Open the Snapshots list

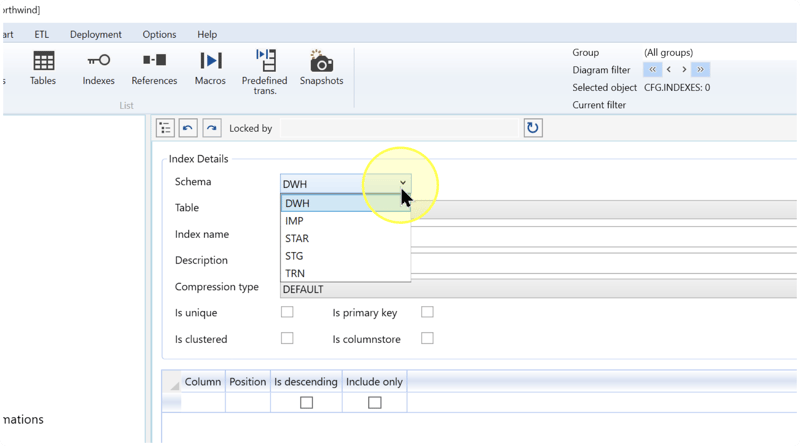[321, 68]
